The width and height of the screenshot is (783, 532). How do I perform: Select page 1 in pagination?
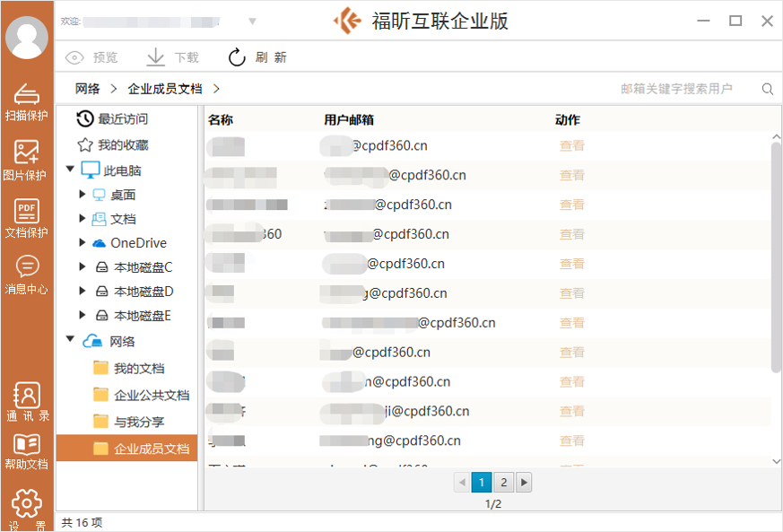coord(482,482)
